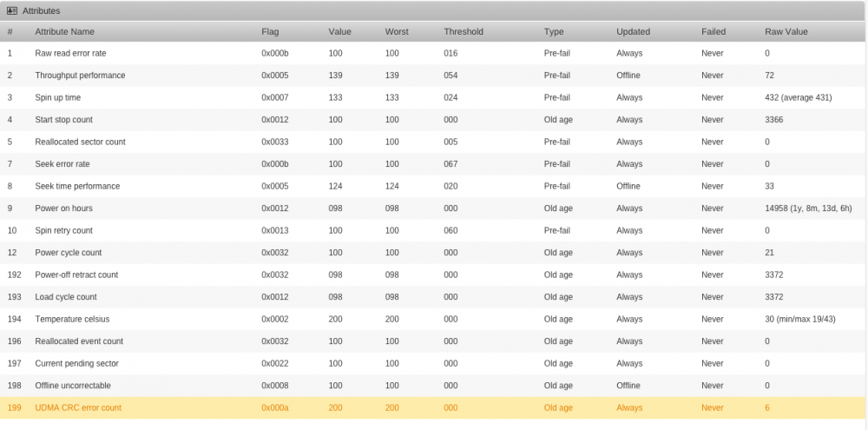Click the Threshold column header
The width and height of the screenshot is (868, 430).
(464, 31)
